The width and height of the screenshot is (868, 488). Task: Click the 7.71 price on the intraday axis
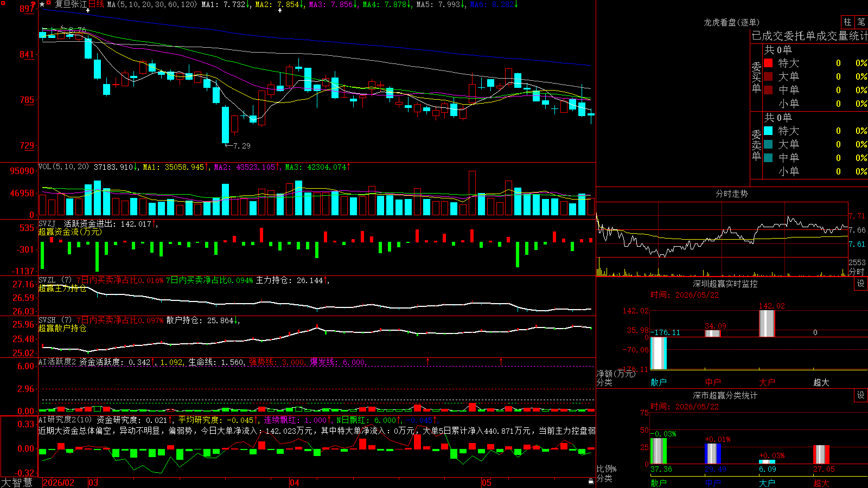coord(857,216)
